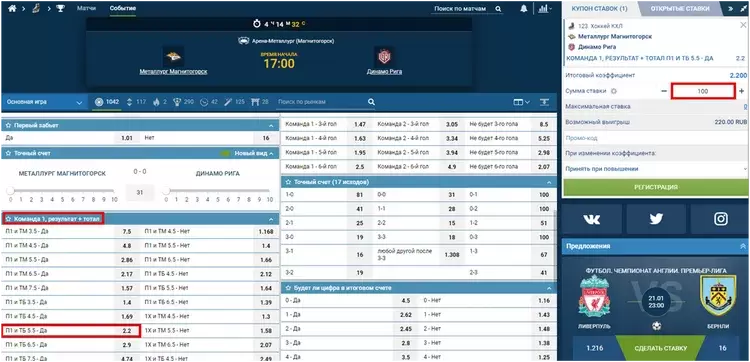Skip coupon panel with double chevron
The width and height of the screenshot is (750, 362).
[731, 9]
